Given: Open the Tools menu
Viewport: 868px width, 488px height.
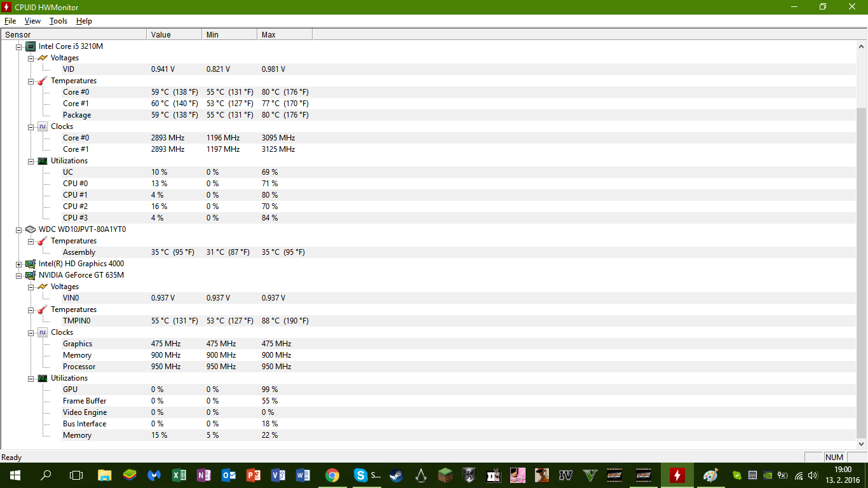Looking at the screenshot, I should (x=58, y=21).
